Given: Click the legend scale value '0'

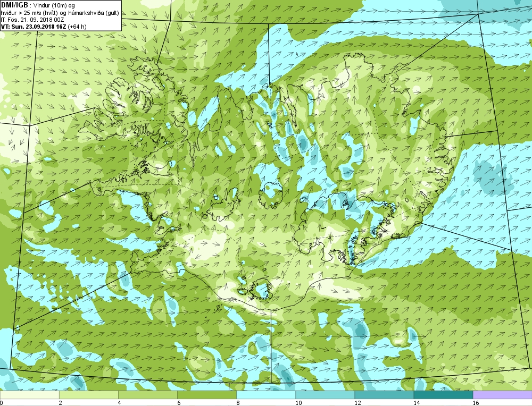Looking at the screenshot, I should tap(2, 403).
